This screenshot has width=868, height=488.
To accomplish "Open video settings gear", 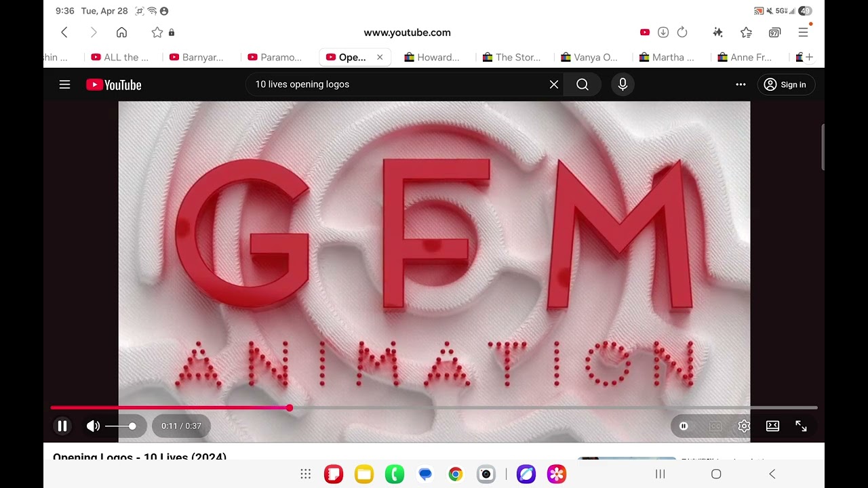I will 744,426.
